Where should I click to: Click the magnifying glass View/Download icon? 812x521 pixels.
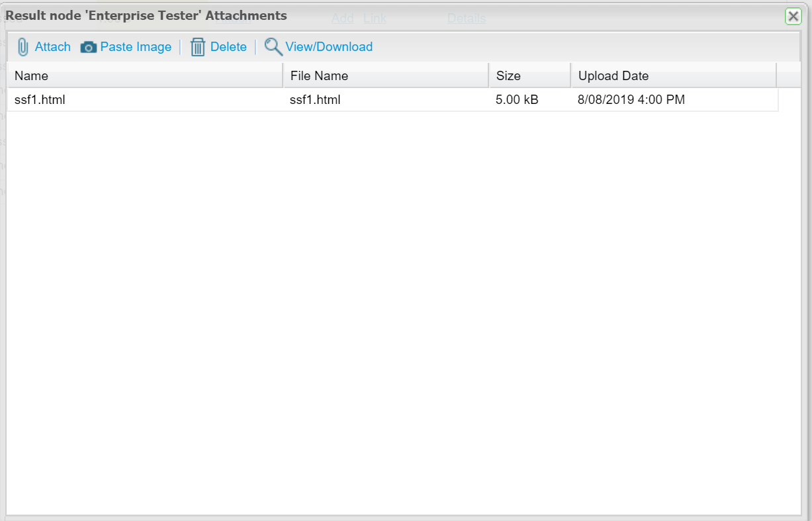(273, 47)
